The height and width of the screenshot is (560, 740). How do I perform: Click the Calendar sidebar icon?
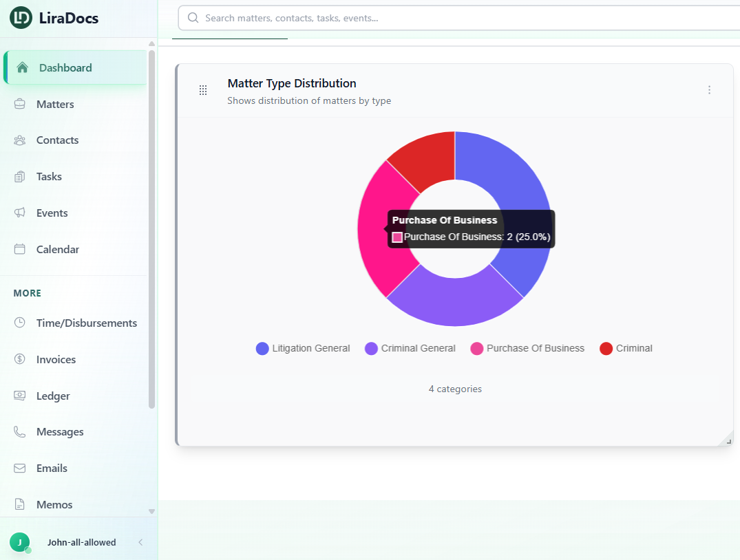[20, 250]
